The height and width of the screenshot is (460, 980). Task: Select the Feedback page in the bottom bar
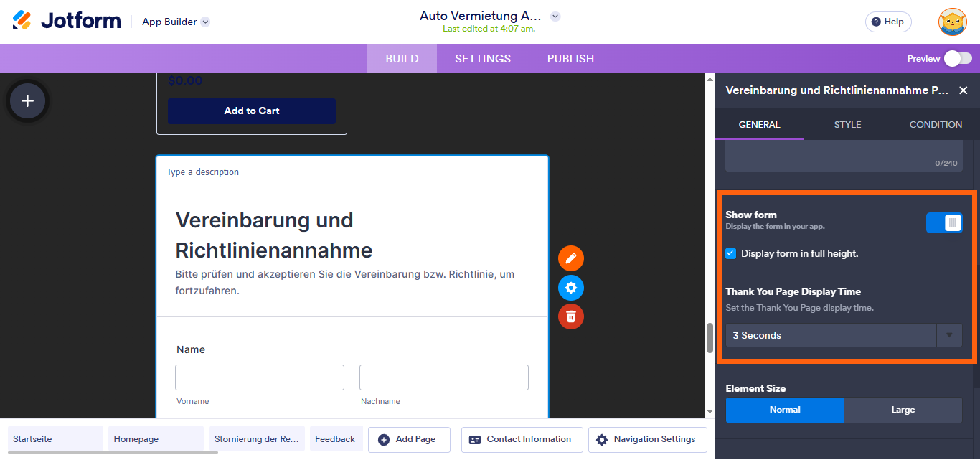(336, 438)
